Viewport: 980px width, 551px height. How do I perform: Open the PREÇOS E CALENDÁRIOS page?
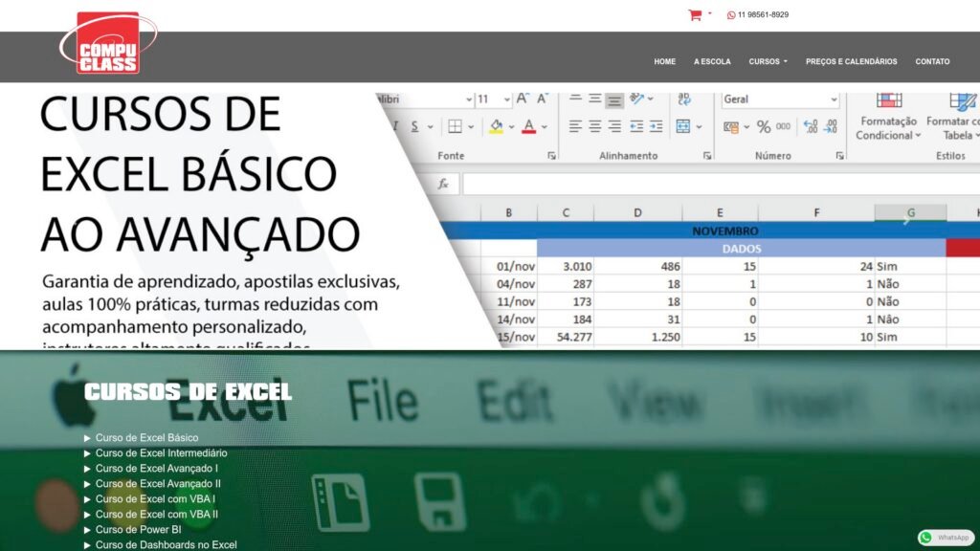(851, 61)
